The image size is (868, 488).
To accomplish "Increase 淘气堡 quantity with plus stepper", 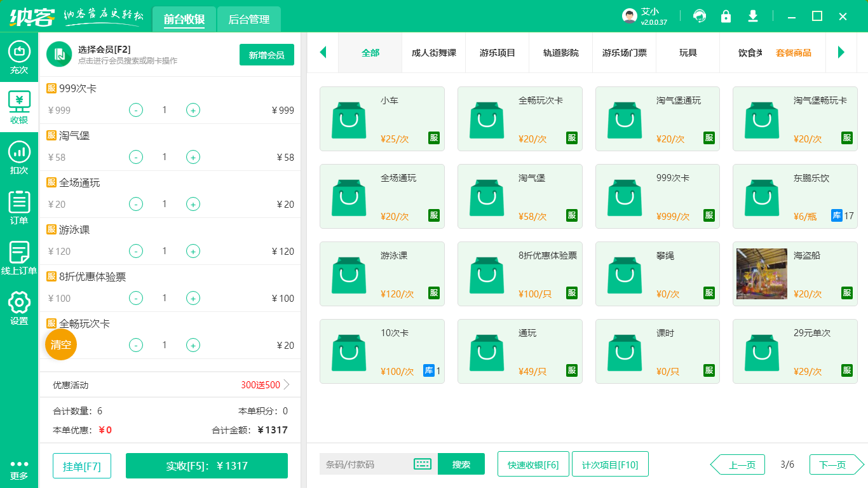I will pyautogui.click(x=193, y=157).
